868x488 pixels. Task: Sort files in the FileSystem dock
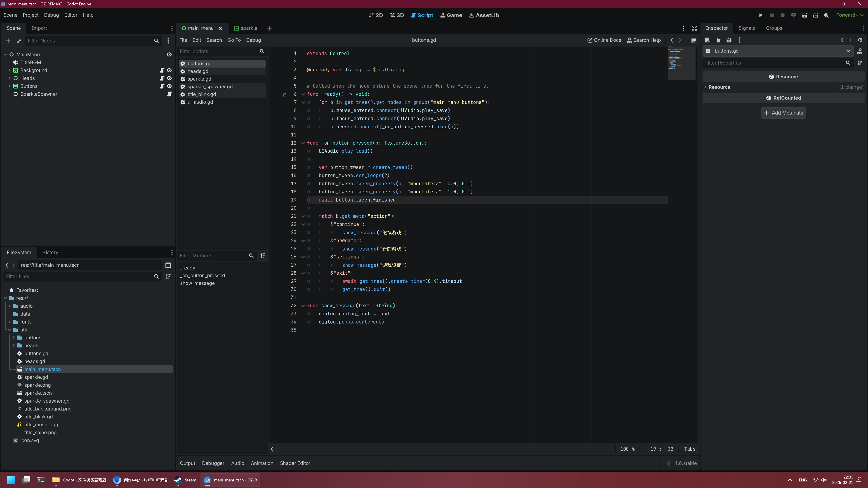tap(168, 277)
